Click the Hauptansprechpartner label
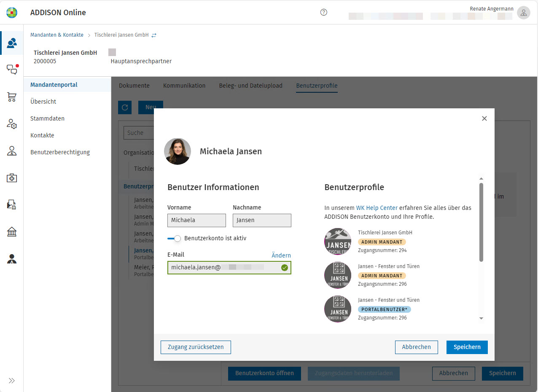Viewport: 538px width, 392px height. [141, 61]
